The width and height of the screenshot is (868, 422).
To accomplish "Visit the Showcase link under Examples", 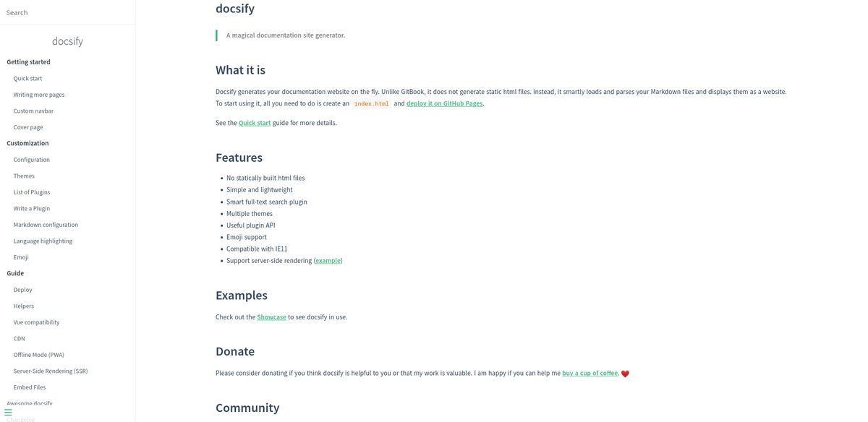I will [271, 316].
